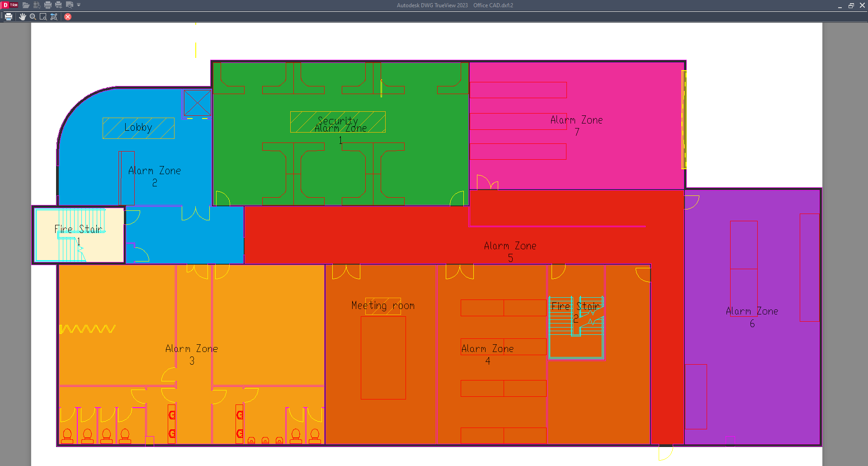Expand the plot options dropdown arrow

[x=79, y=5]
